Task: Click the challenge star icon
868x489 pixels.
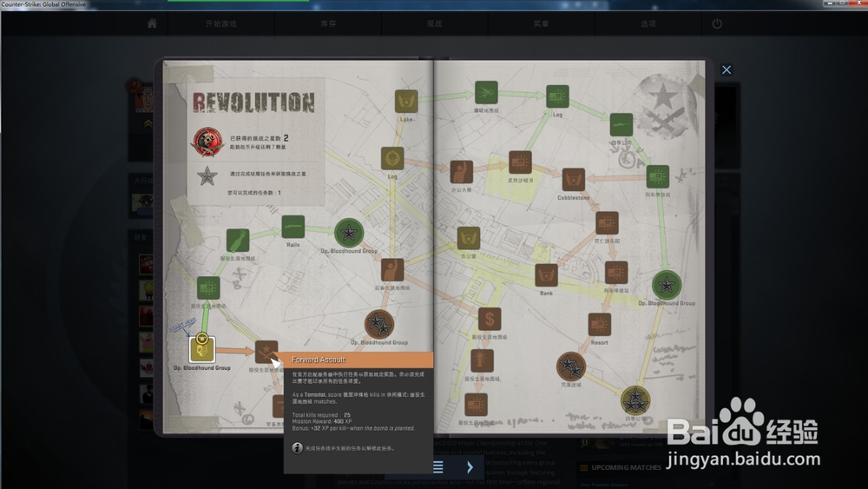Action: pos(207,176)
